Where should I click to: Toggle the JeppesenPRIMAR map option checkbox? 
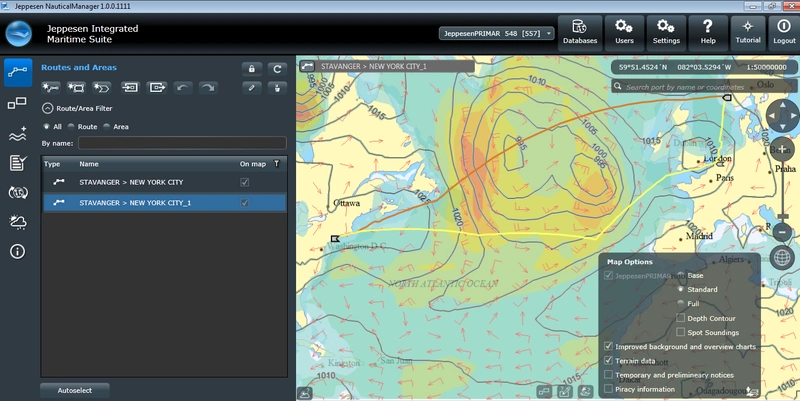tap(608, 275)
